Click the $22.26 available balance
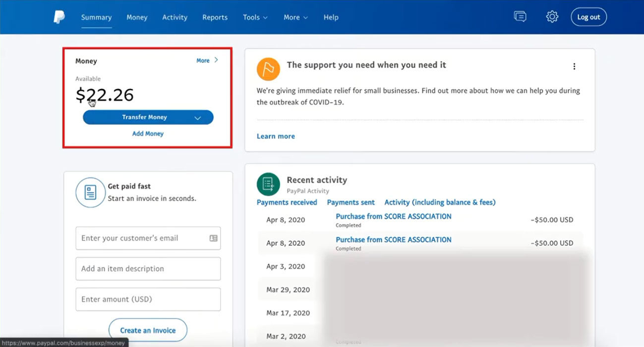Viewport: 644px width, 347px height. click(105, 95)
